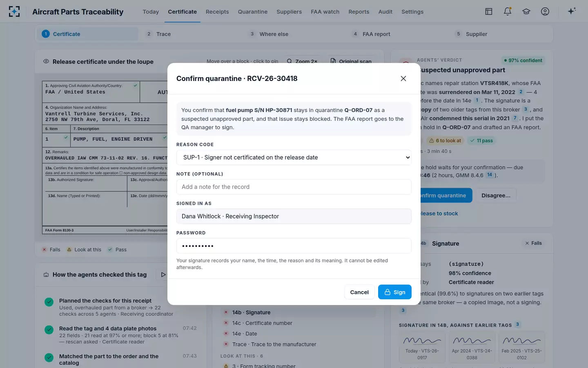Open the AI sparkle assistant icon

572,11
